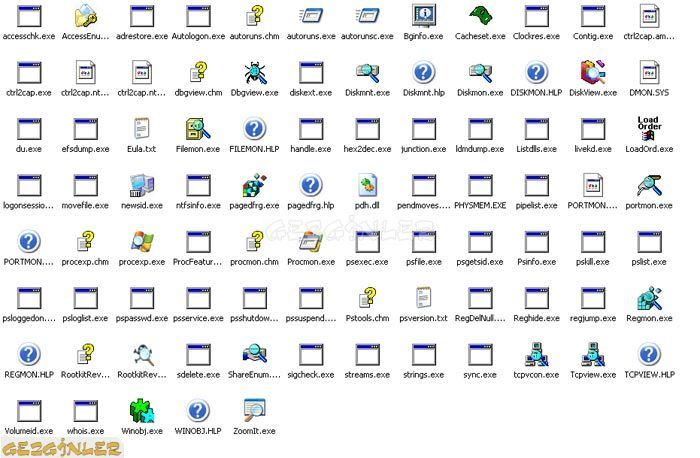Open the portmon.exe icon
Viewport: 700px width, 458px height.
click(649, 185)
